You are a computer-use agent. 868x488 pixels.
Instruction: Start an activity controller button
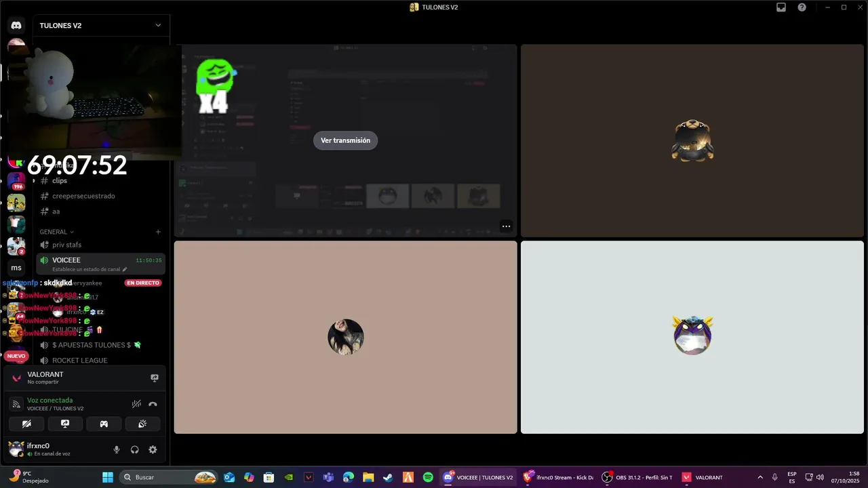pos(104,424)
